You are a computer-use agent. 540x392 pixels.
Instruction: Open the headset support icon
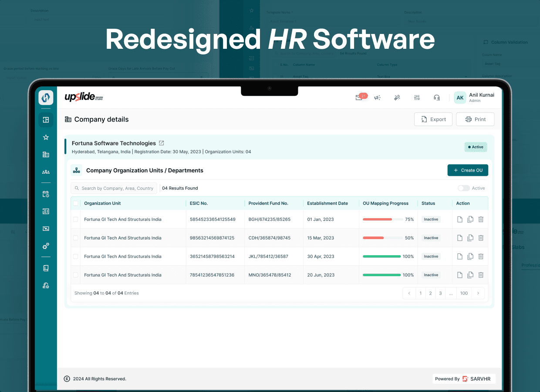[x=437, y=98]
